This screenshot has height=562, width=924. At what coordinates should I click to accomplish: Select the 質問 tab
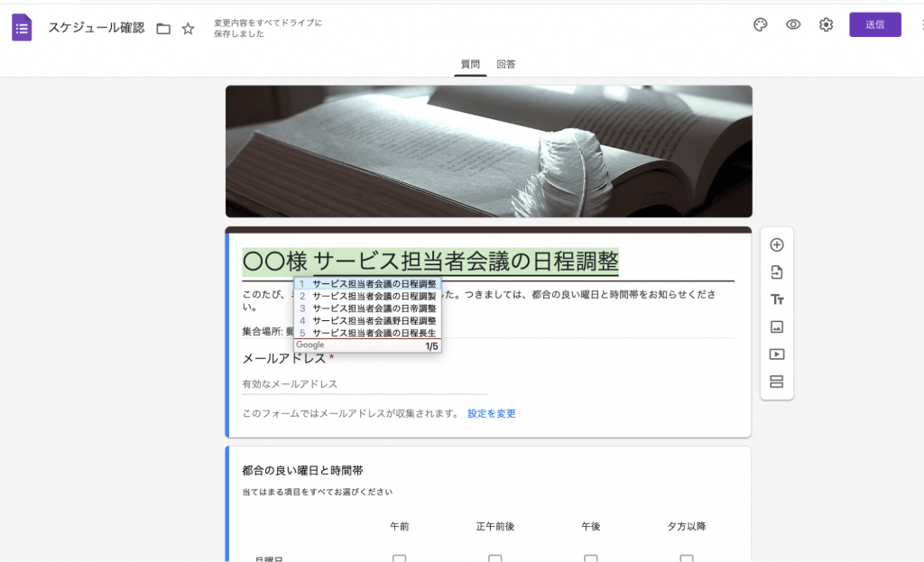point(470,64)
